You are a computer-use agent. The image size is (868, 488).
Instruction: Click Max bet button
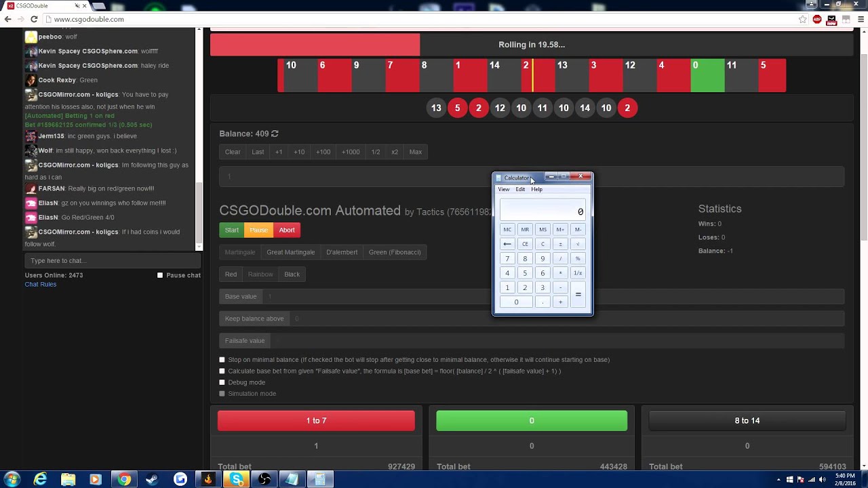[416, 152]
